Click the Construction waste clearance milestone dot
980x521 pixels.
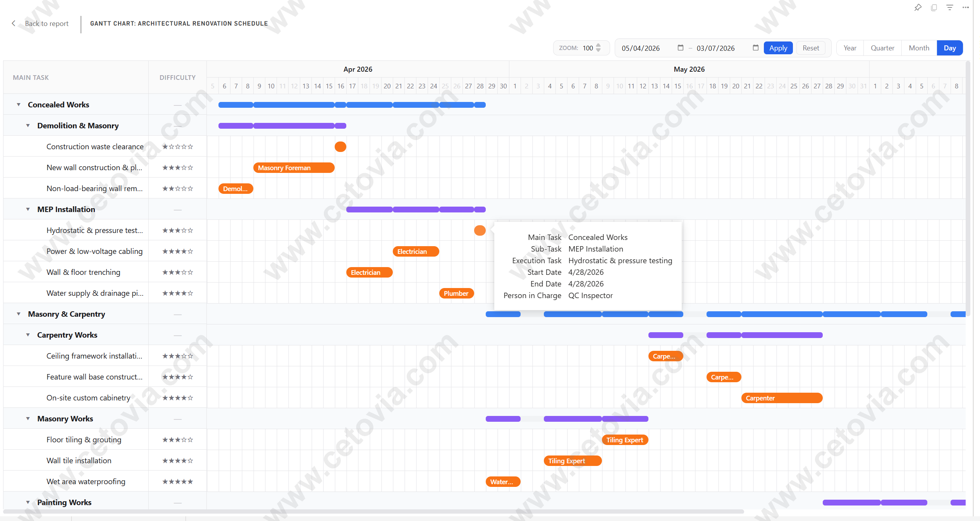[x=340, y=147]
